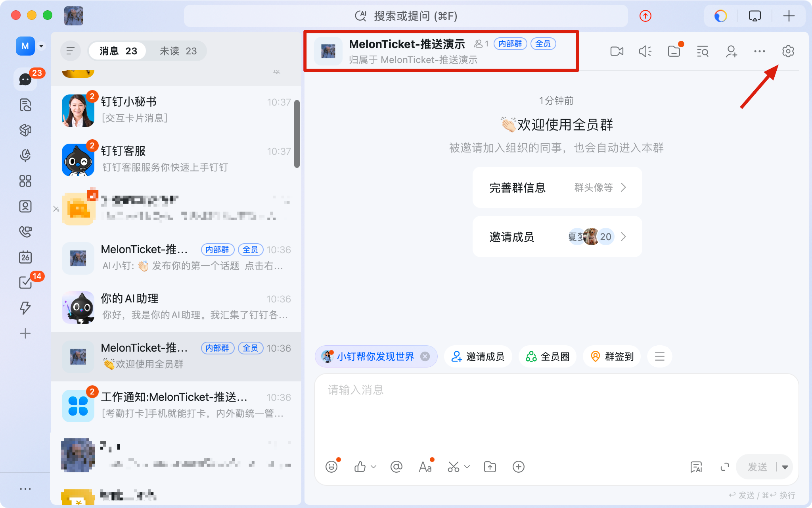Image resolution: width=812 pixels, height=508 pixels.
Task: Open the To-do icon with badge 14
Action: (x=25, y=283)
